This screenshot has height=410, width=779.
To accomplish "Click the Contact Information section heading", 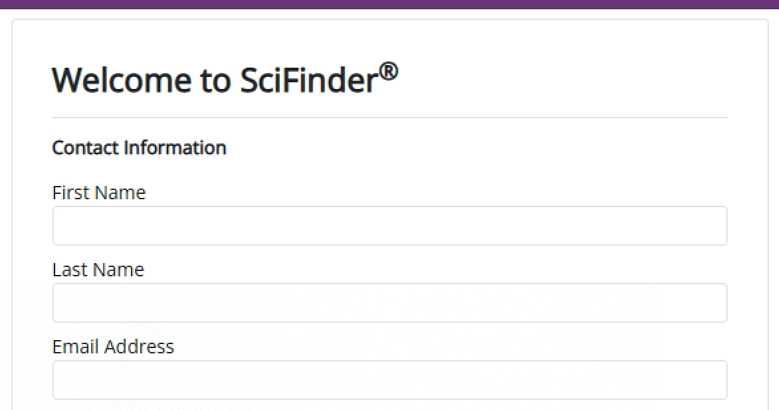I will tap(139, 149).
